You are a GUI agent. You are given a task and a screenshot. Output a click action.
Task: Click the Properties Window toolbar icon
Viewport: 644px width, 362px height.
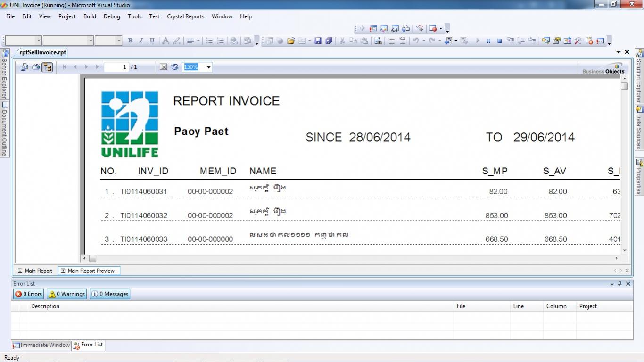coord(556,41)
